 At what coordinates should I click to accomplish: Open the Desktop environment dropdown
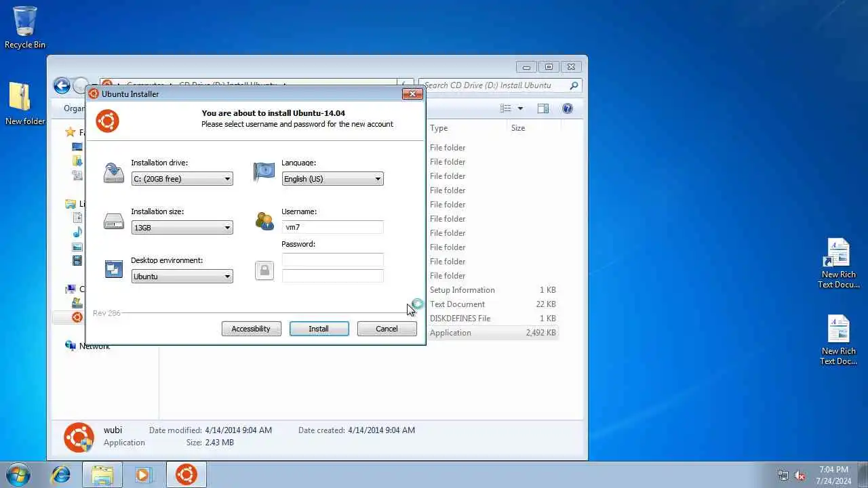tap(182, 277)
